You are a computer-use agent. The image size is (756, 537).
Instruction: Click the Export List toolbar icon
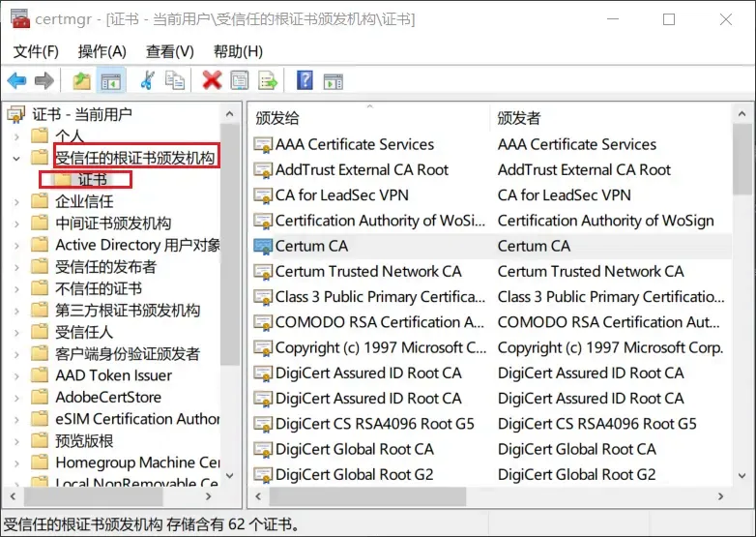click(268, 80)
